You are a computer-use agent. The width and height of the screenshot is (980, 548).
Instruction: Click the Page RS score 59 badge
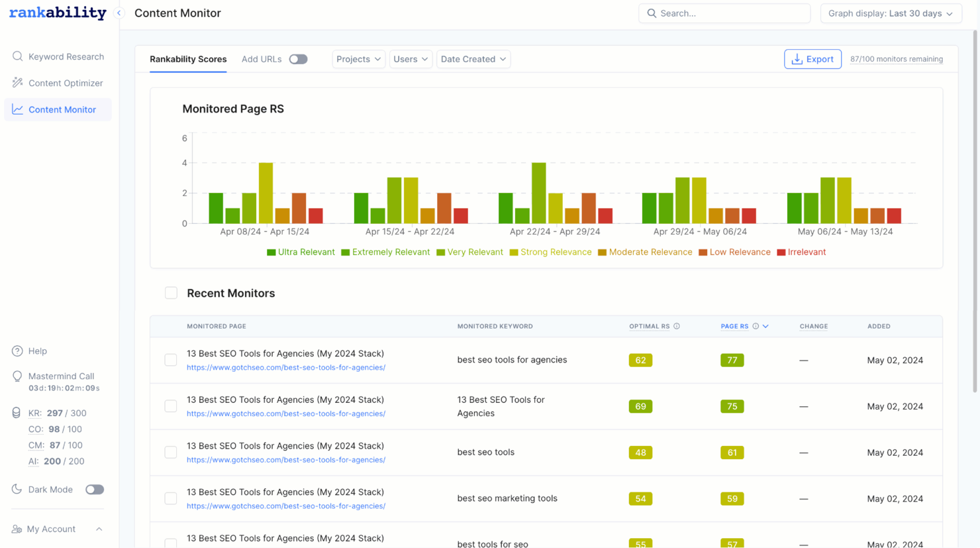tap(732, 499)
